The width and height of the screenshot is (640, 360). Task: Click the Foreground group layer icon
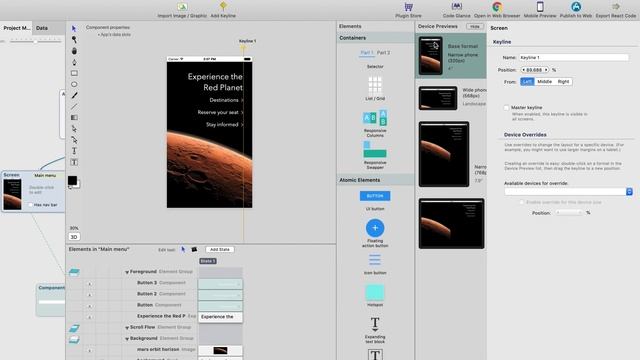coord(74,272)
